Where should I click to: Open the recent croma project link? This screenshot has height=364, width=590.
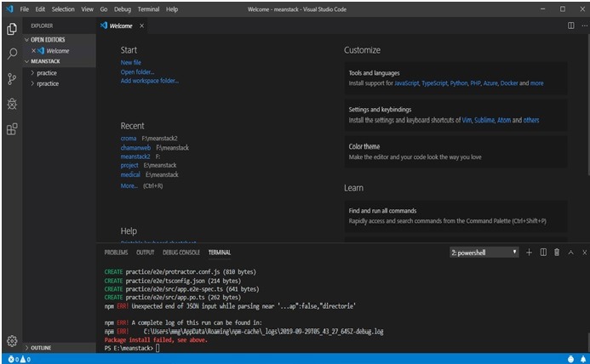coord(129,139)
